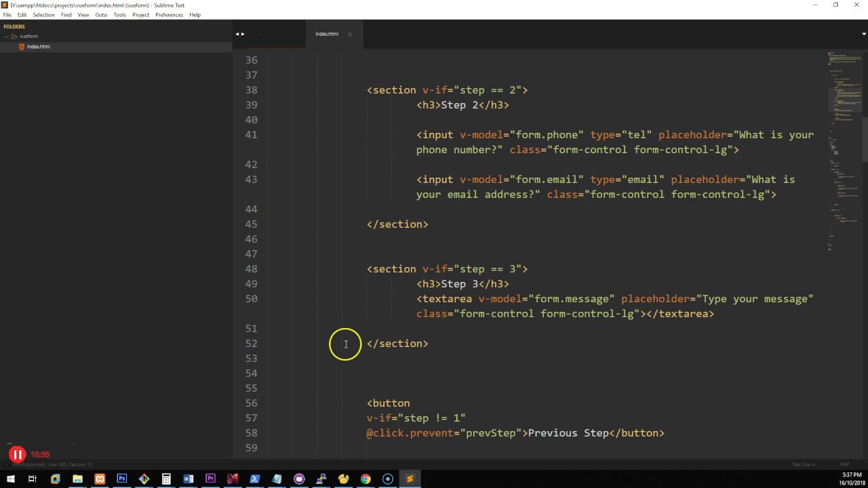
Task: Open the Selection menu
Action: coord(43,15)
